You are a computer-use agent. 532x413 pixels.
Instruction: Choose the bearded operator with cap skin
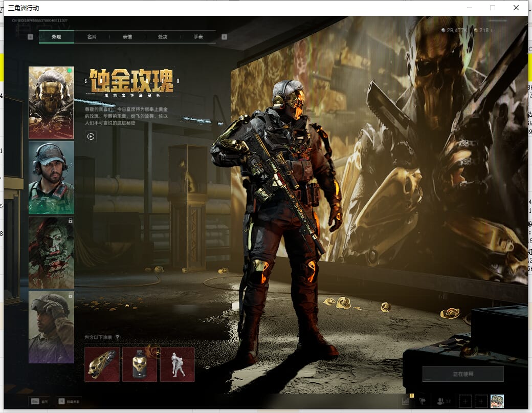tap(51, 177)
